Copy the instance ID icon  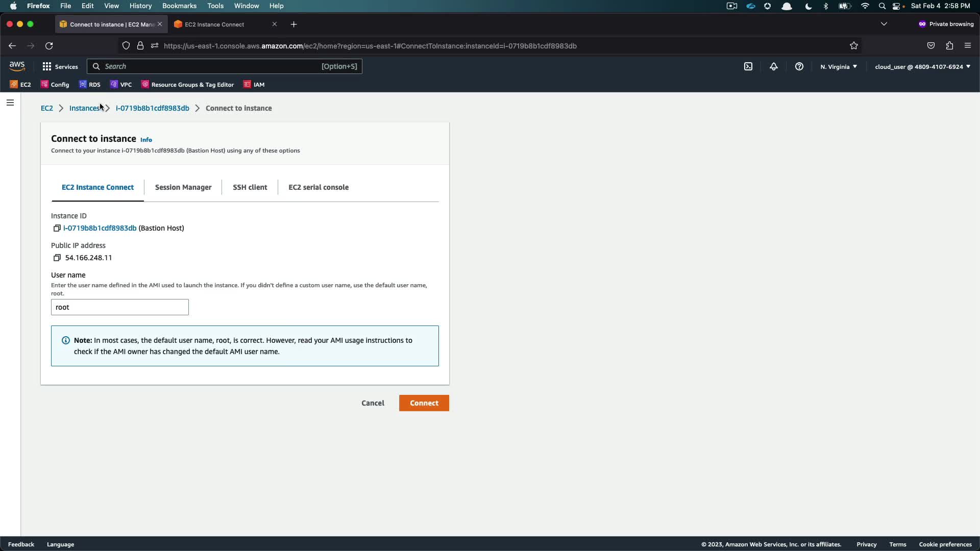(x=57, y=228)
